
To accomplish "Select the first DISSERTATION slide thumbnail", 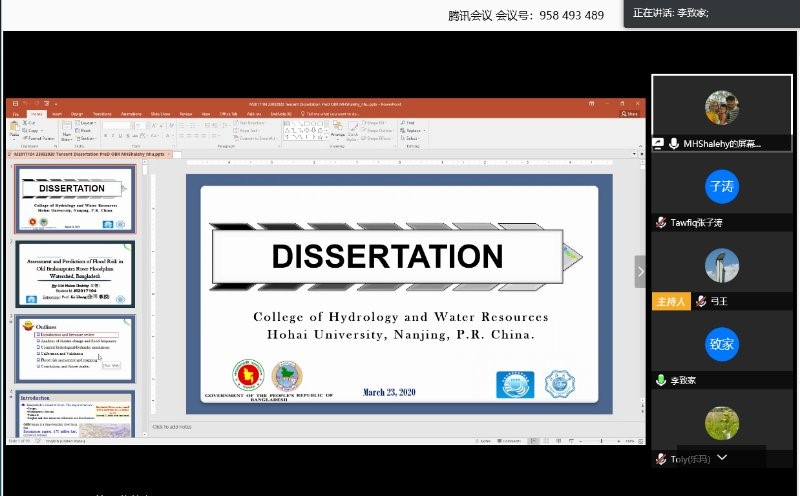I will 74,198.
